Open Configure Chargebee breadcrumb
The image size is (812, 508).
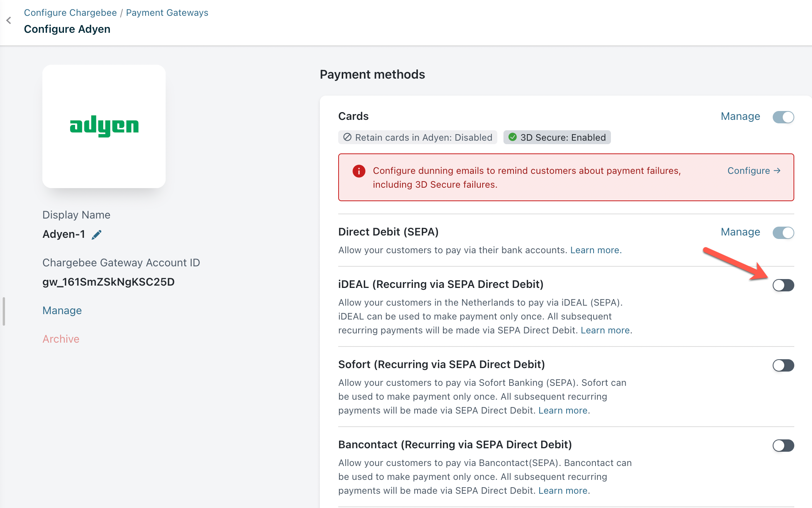tap(70, 13)
